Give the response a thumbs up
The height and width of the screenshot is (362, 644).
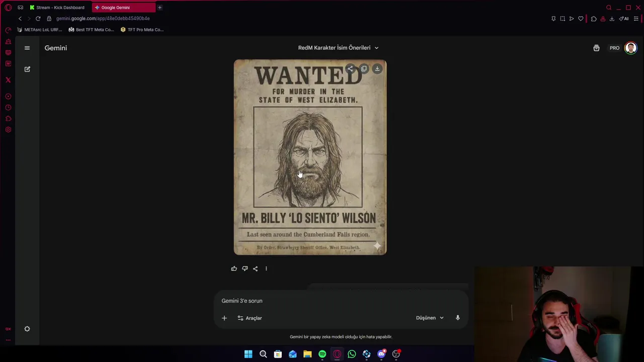click(234, 268)
